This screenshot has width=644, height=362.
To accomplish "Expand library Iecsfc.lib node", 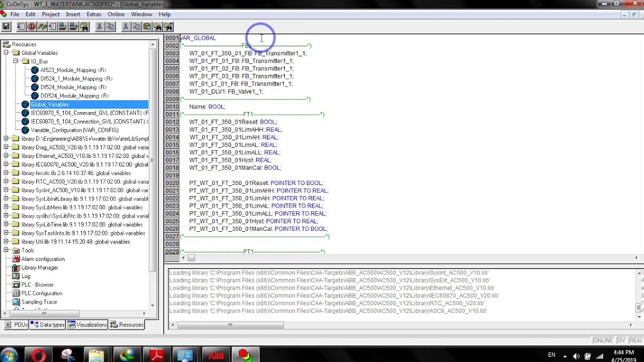I will 6,173.
